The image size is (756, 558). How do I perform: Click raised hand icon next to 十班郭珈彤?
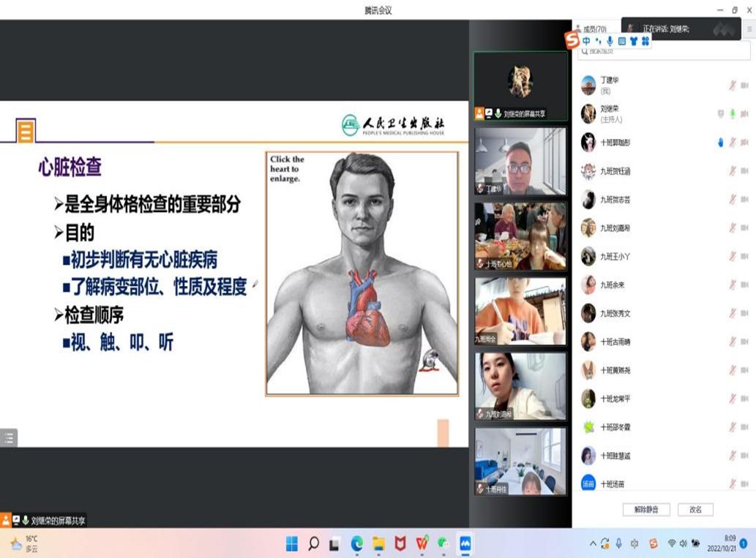coord(721,143)
